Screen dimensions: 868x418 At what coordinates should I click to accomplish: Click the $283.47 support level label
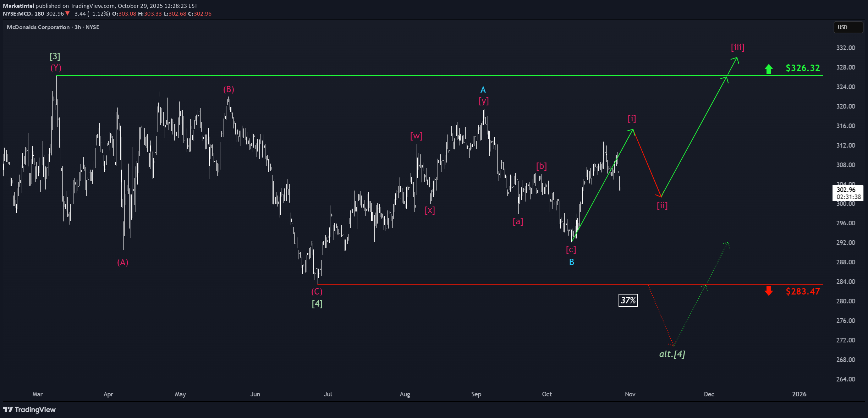tap(803, 292)
